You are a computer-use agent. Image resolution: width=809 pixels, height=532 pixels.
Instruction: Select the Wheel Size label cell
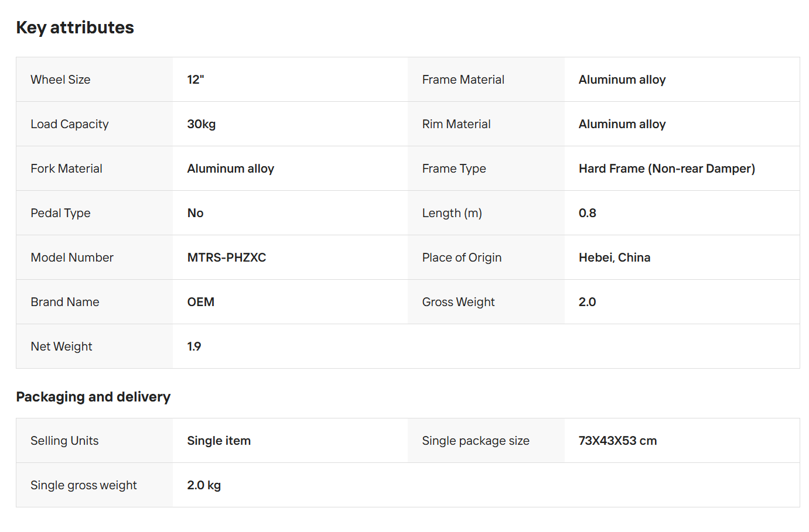pyautogui.click(x=94, y=80)
